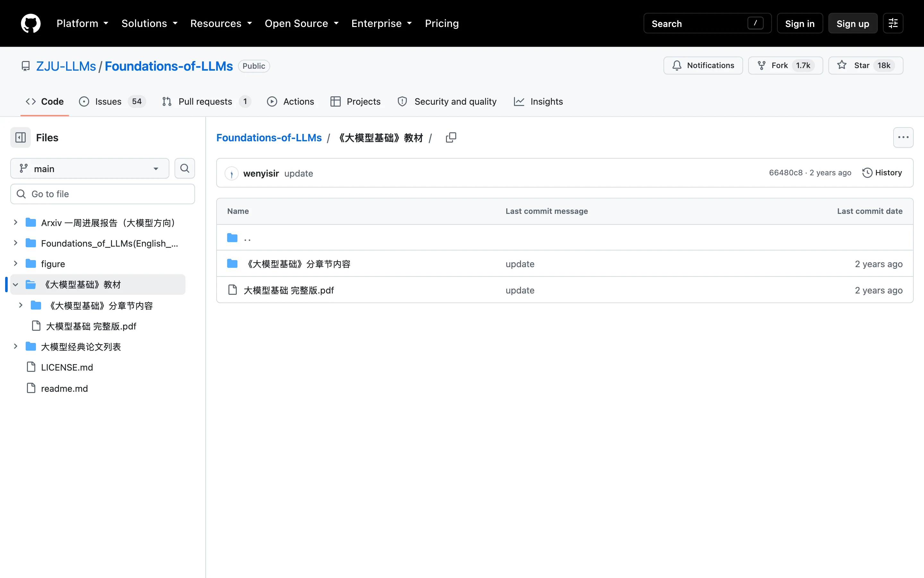Open appearance settings sliders icon
The image size is (924, 578).
pos(893,23)
